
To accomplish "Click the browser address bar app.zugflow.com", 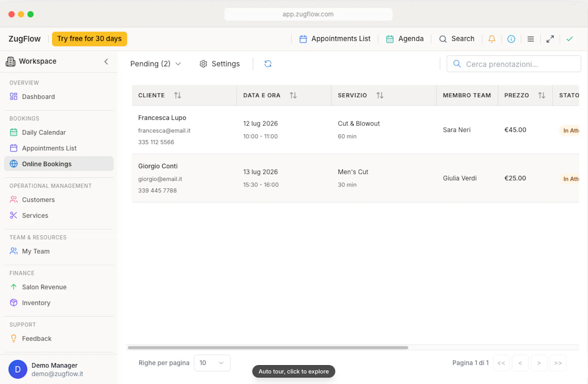I will point(308,14).
